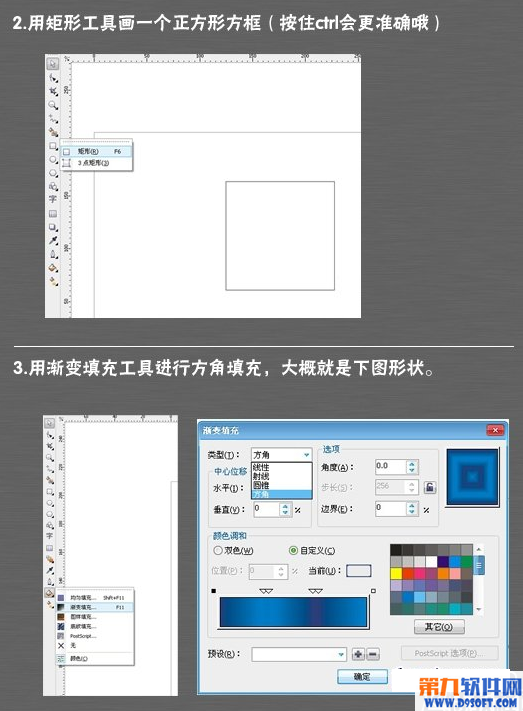Image resolution: width=523 pixels, height=711 pixels.
Task: Select the Pick tool in step 3 toolbox
Action: [49, 424]
